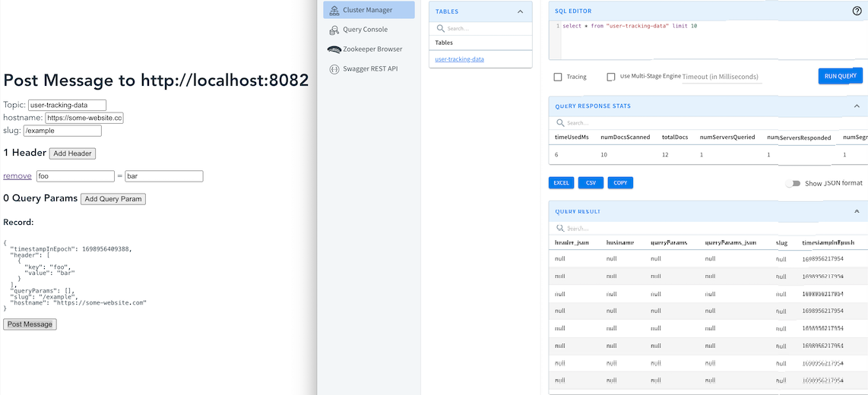Click the Add Query Param button
Screen dimensions: 868x395
tap(113, 198)
